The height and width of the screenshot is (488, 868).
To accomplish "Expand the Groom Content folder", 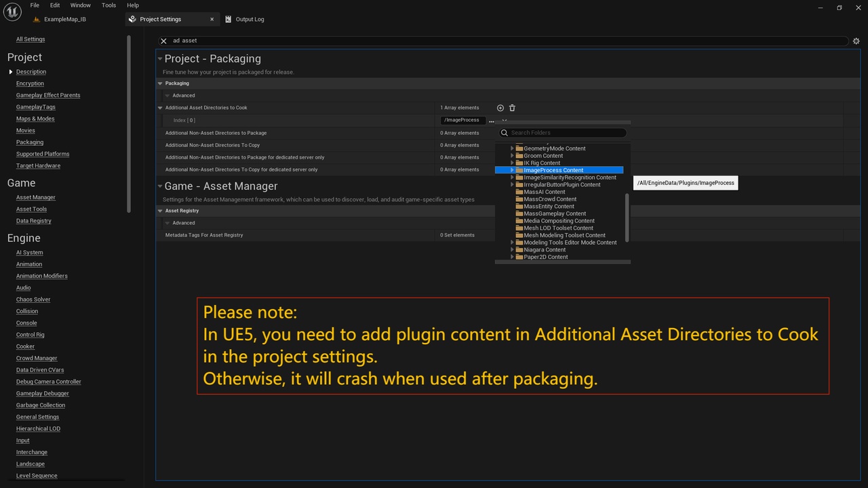I will point(513,156).
